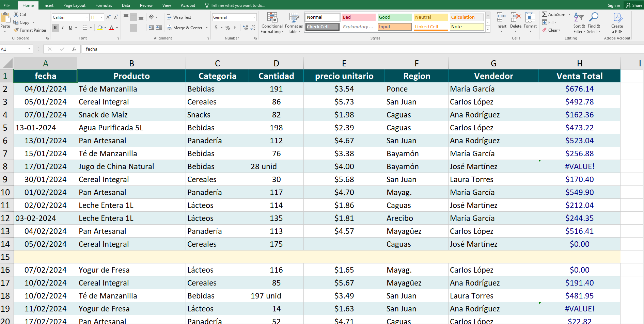This screenshot has width=644, height=324.
Task: Select column H header
Action: point(579,63)
